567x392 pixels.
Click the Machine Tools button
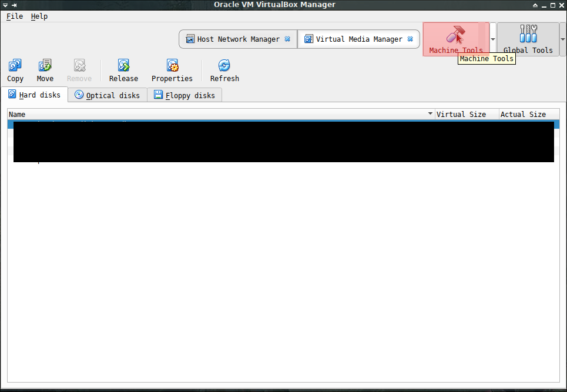click(x=455, y=39)
